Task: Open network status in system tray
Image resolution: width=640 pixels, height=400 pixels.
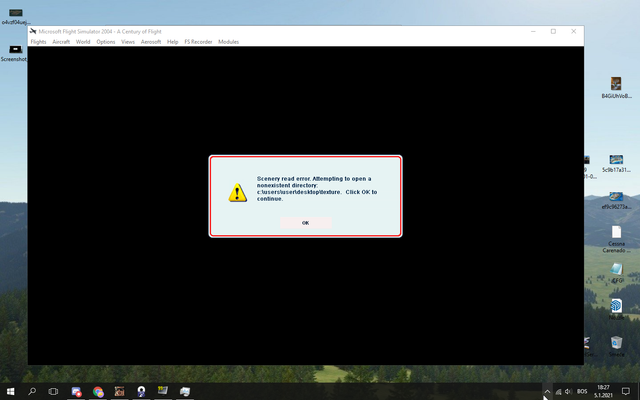Action: pos(558,392)
